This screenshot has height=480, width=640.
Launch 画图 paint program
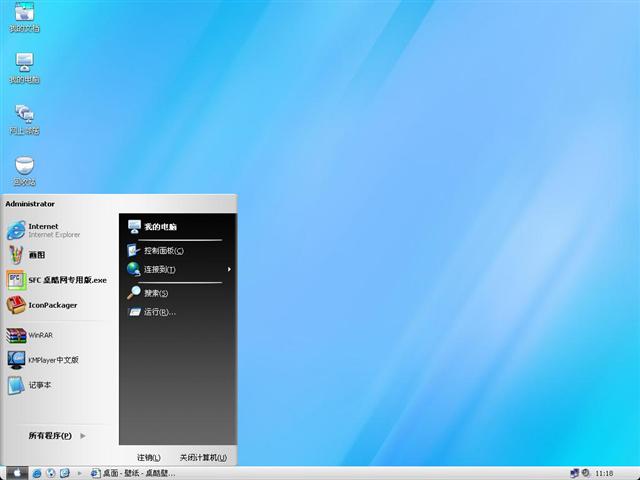click(x=27, y=255)
